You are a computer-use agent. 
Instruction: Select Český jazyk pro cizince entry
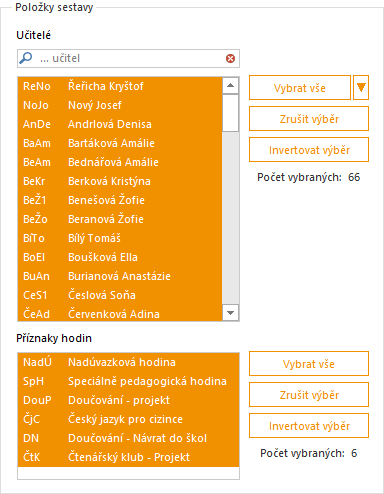point(128,419)
